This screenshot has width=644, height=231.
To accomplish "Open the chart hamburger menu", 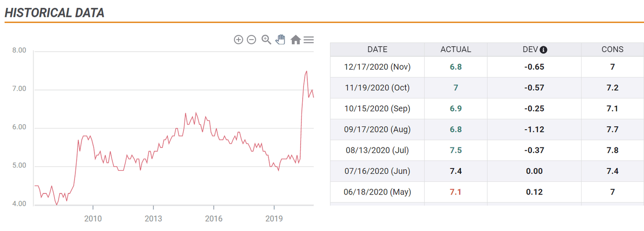I will (x=309, y=40).
